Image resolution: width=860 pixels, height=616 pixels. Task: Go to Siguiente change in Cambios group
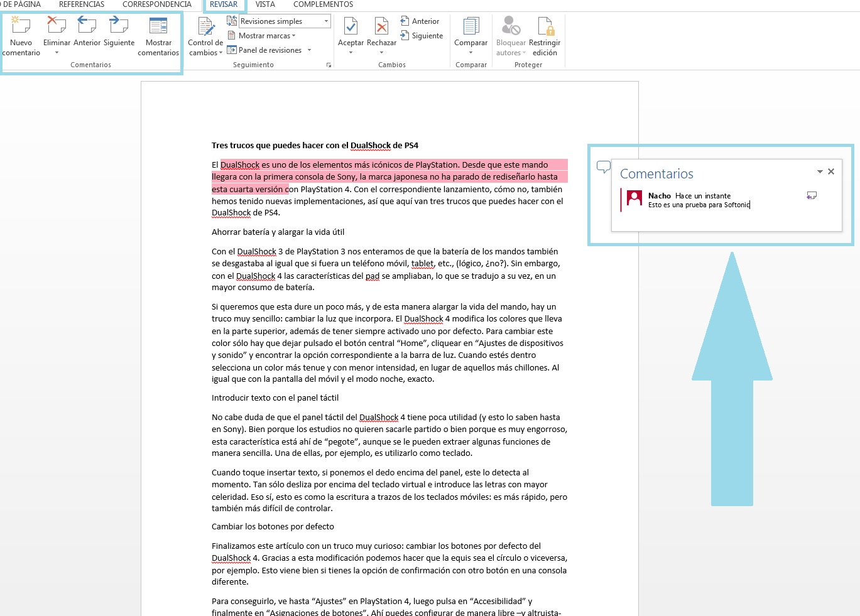coord(421,36)
